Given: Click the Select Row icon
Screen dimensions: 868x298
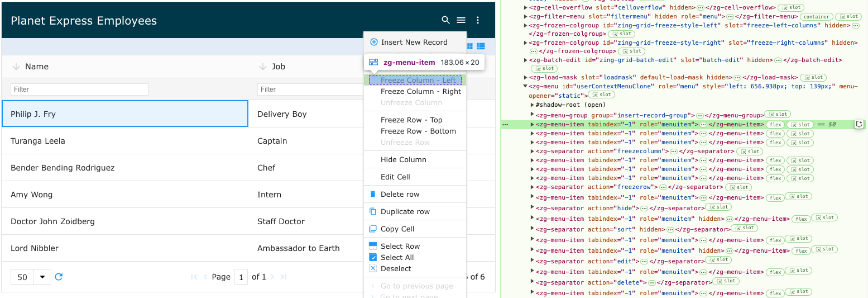Looking at the screenshot, I should [x=373, y=246].
